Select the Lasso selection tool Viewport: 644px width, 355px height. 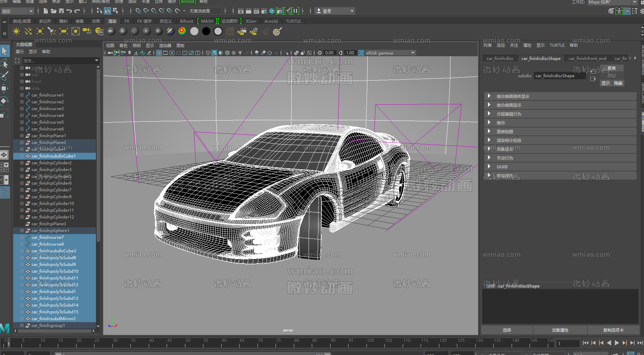[5, 64]
